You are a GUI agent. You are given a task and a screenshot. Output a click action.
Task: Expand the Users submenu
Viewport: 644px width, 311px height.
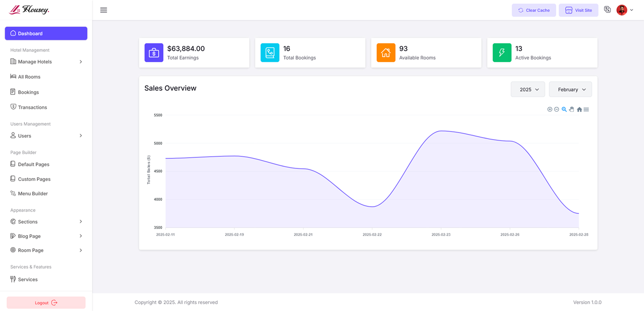(x=46, y=136)
